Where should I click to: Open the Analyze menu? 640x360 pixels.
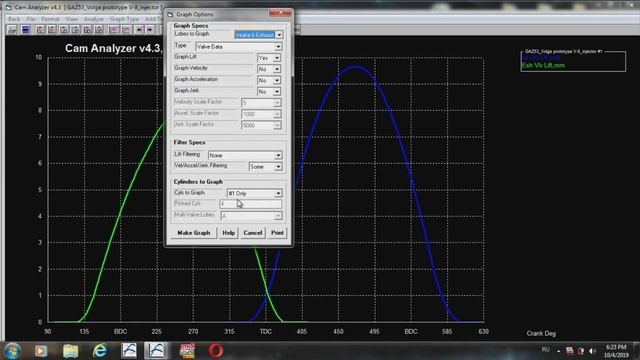pos(94,19)
